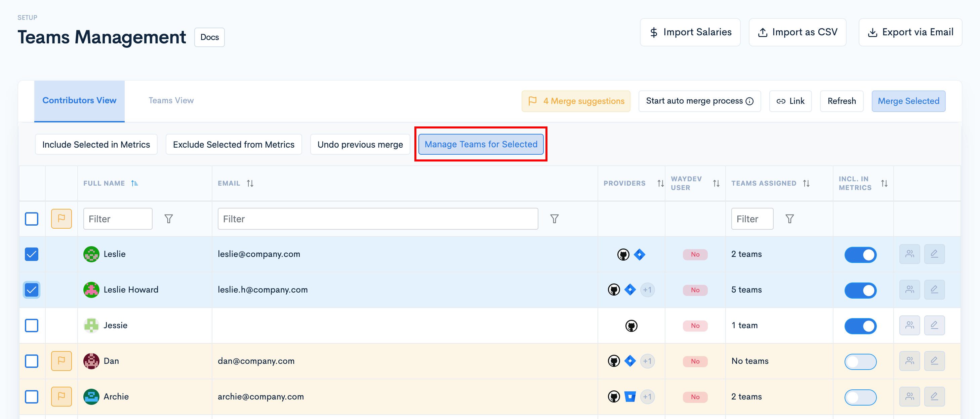Click the Import Salaries button
This screenshot has width=980, height=419.
coord(690,32)
